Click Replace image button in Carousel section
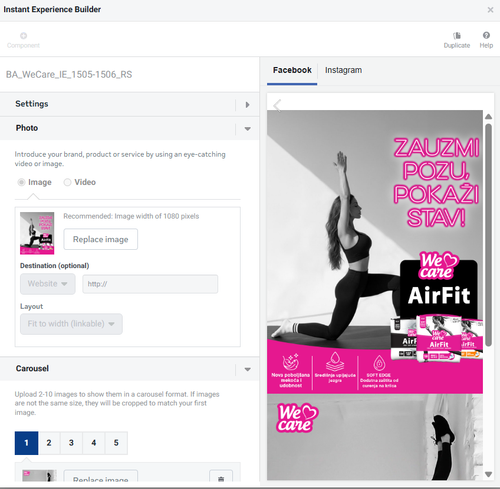This screenshot has height=489, width=500. (x=101, y=477)
